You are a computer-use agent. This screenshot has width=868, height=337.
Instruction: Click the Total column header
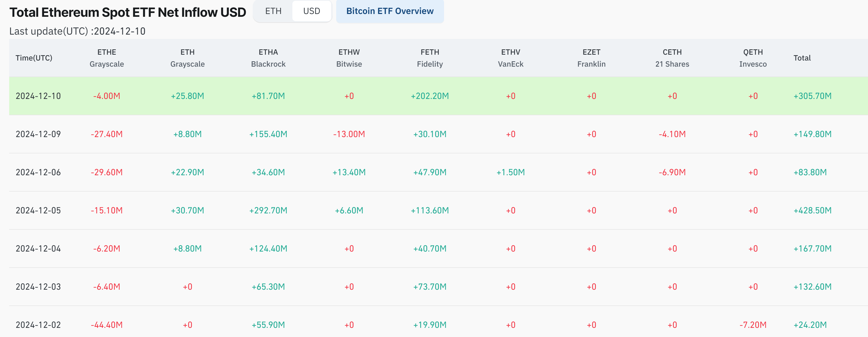click(x=802, y=58)
